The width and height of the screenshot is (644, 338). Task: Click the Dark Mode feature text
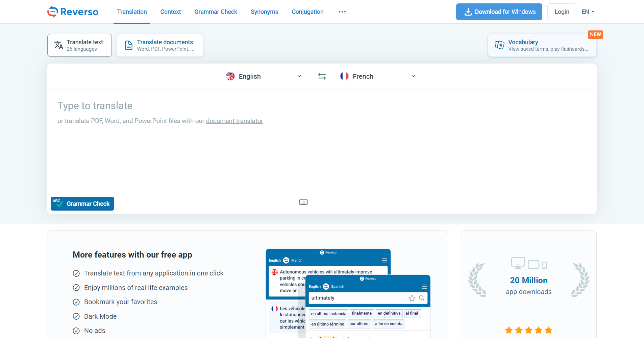pos(100,316)
